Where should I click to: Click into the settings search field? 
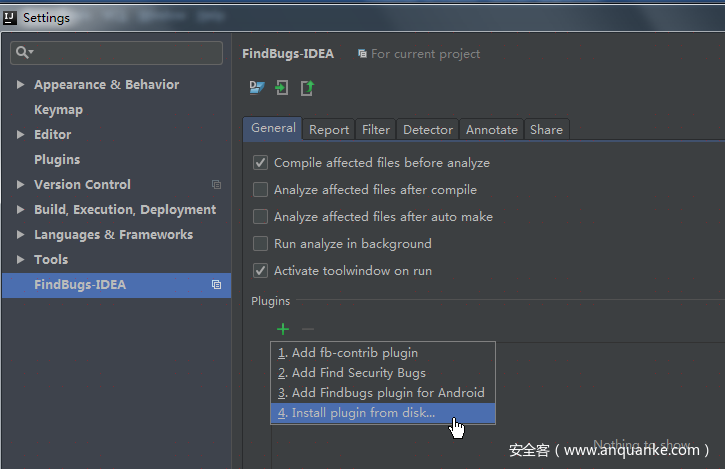tap(117, 52)
